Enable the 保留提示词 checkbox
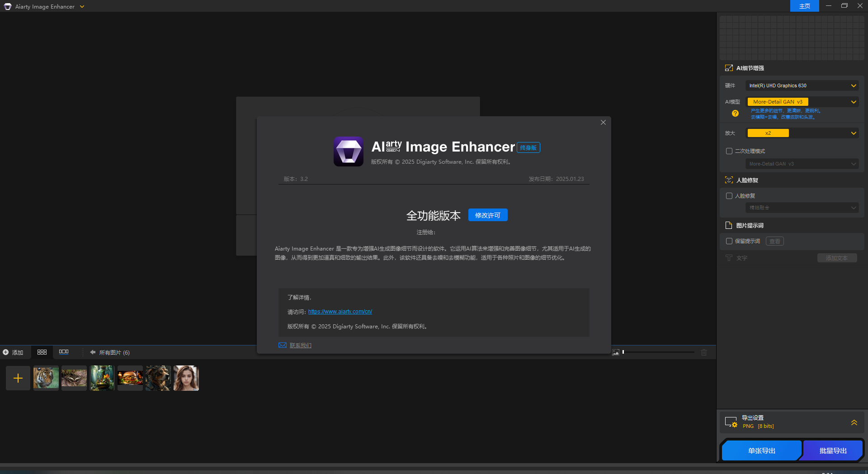 (729, 241)
